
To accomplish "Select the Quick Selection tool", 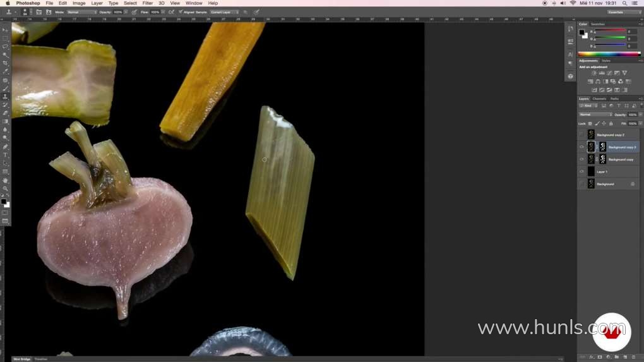I will pyautogui.click(x=5, y=55).
